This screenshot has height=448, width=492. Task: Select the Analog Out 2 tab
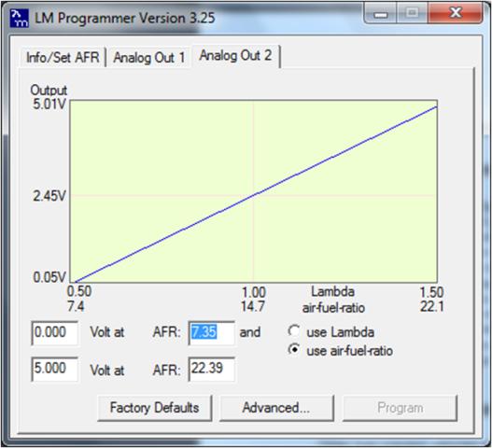[x=235, y=56]
